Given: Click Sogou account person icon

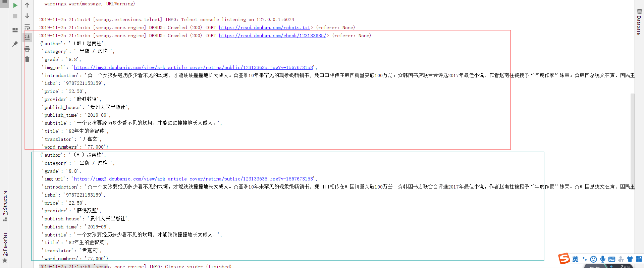Looking at the screenshot, I should 621,259.
